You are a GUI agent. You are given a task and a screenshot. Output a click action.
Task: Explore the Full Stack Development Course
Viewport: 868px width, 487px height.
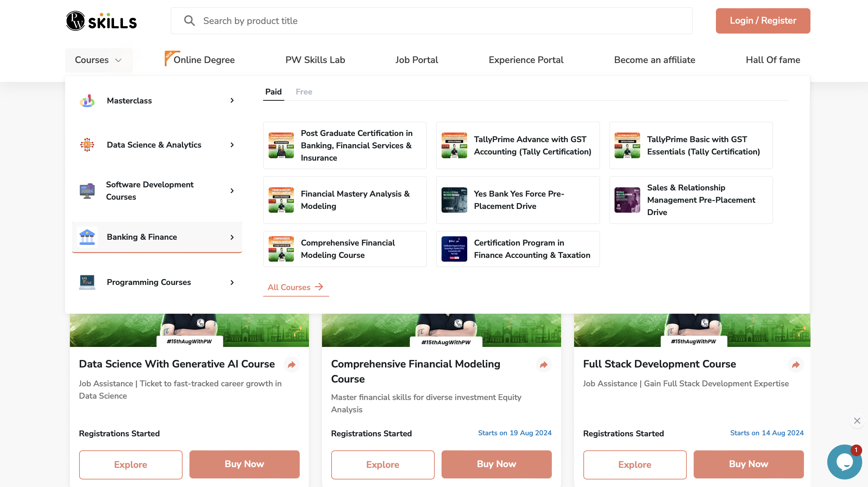635,464
